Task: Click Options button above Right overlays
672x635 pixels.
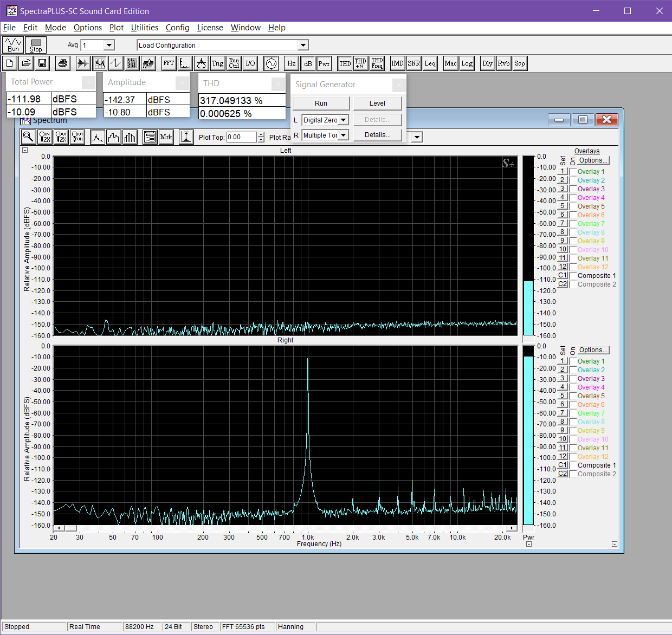Action: [x=593, y=350]
